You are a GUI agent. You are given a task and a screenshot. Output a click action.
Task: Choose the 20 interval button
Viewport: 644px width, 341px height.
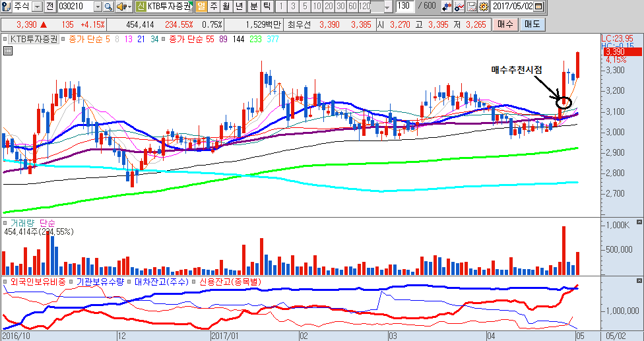[x=329, y=7]
